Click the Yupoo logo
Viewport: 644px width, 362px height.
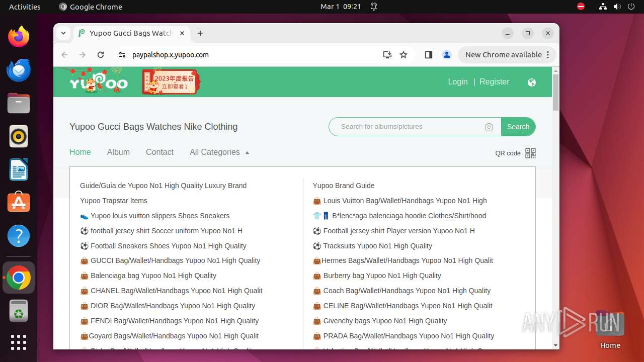(x=98, y=81)
